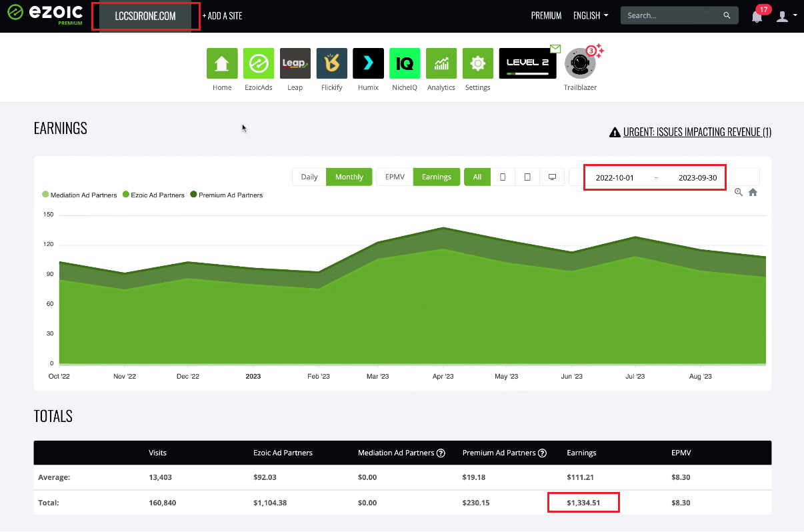Viewport: 804px width, 532px height.
Task: Open the EzoicAds app icon
Action: [259, 63]
